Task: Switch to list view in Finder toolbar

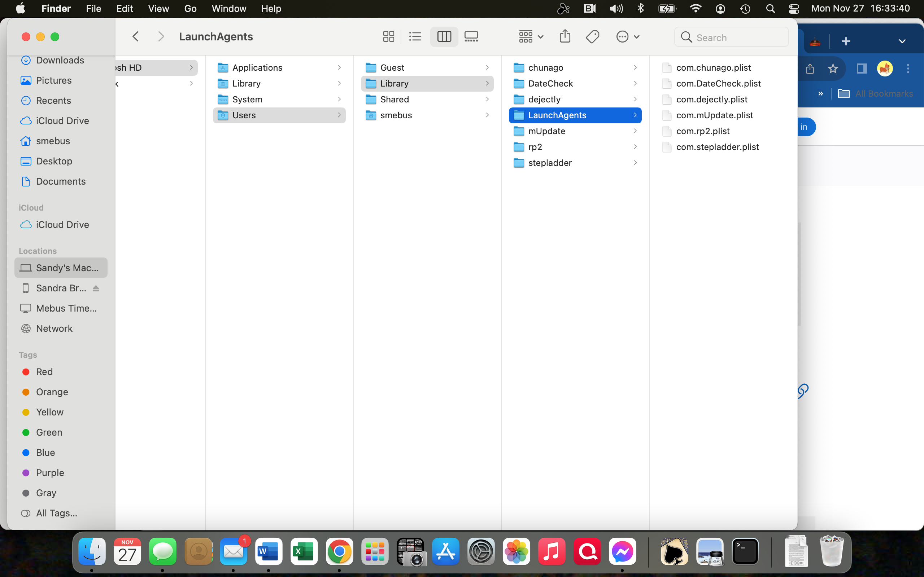Action: tap(415, 37)
